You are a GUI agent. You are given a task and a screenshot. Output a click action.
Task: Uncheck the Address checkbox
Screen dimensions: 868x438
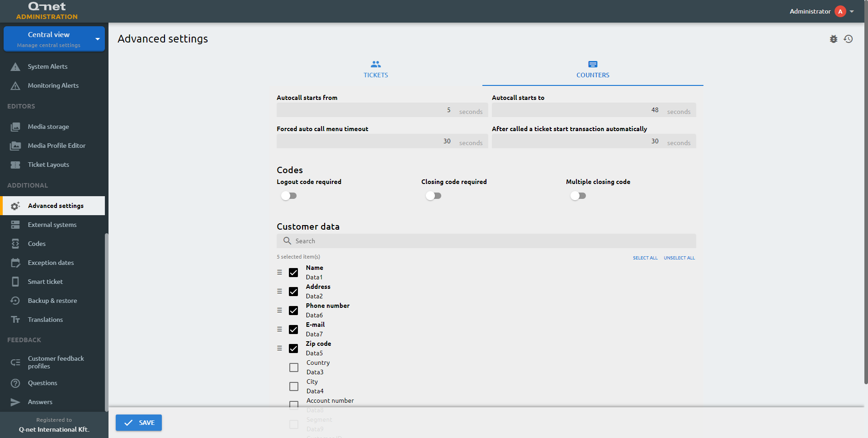click(x=293, y=292)
